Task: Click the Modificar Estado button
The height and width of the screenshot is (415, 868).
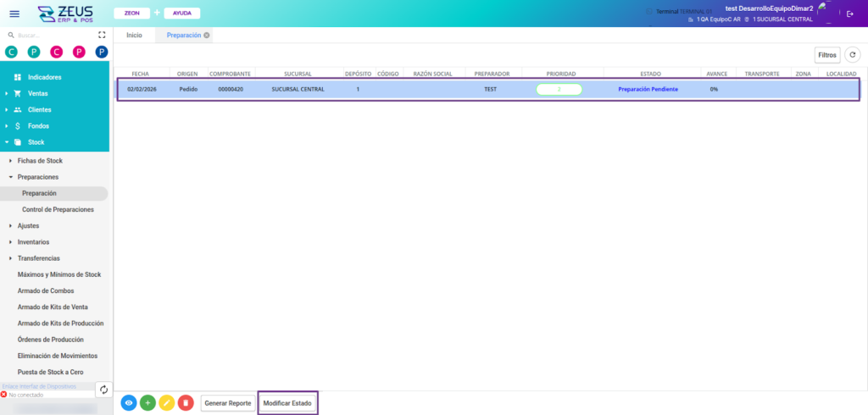Action: click(x=287, y=403)
